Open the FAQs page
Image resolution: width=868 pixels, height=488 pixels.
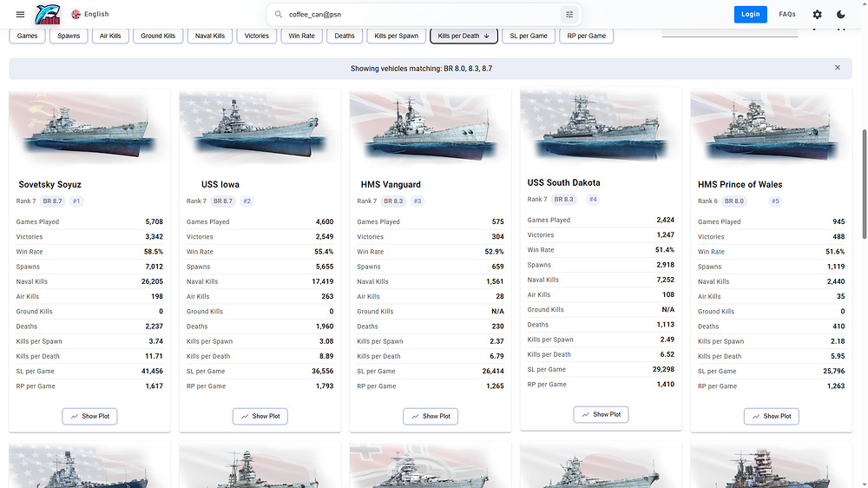pos(786,15)
